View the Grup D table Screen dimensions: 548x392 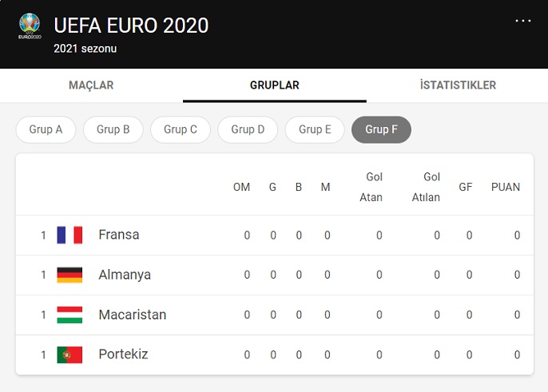[248, 129]
